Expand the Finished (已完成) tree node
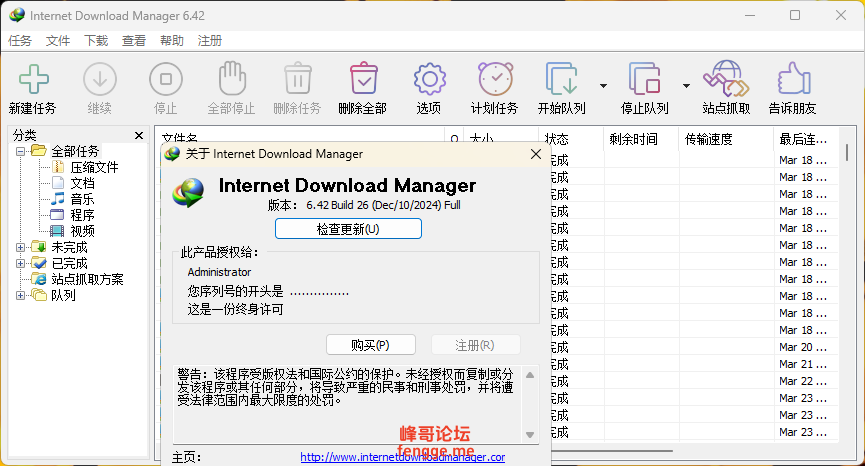This screenshot has width=865, height=466. pyautogui.click(x=20, y=263)
